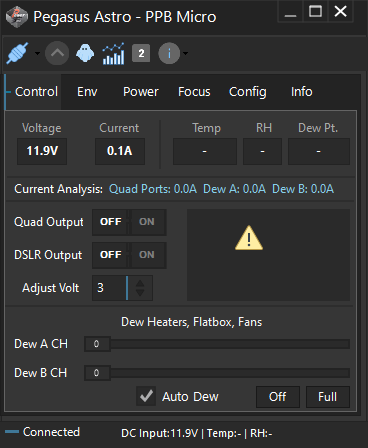Image resolution: width=368 pixels, height=448 pixels.
Task: Click the Dew A CH slider track
Action: coord(230,344)
